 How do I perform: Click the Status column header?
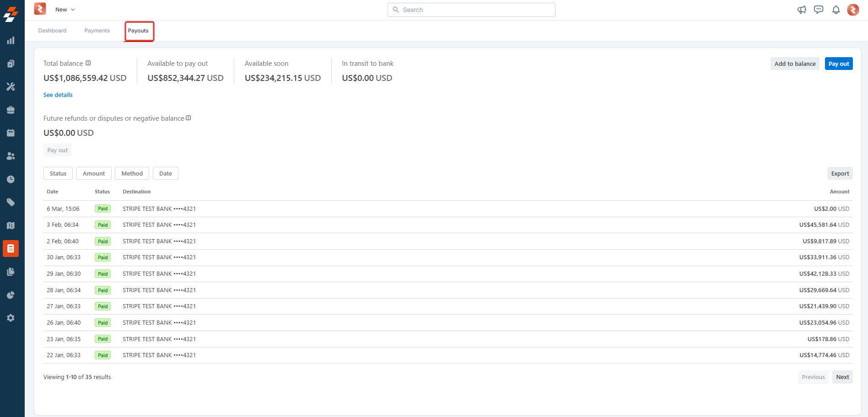click(x=102, y=192)
